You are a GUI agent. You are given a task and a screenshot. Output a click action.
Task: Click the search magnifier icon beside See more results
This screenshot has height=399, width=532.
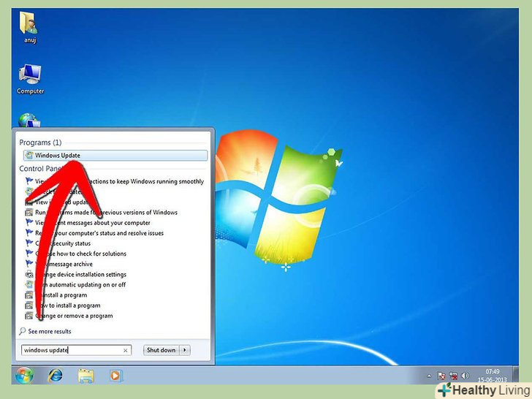click(x=23, y=331)
